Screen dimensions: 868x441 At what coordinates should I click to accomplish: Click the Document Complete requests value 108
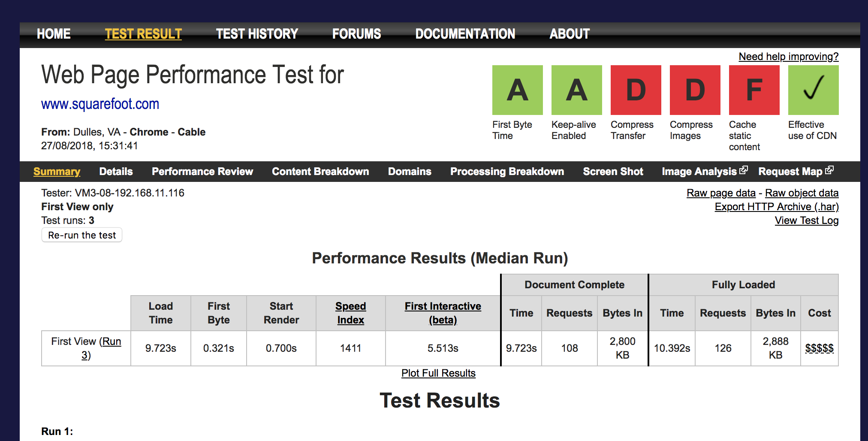[x=570, y=348]
